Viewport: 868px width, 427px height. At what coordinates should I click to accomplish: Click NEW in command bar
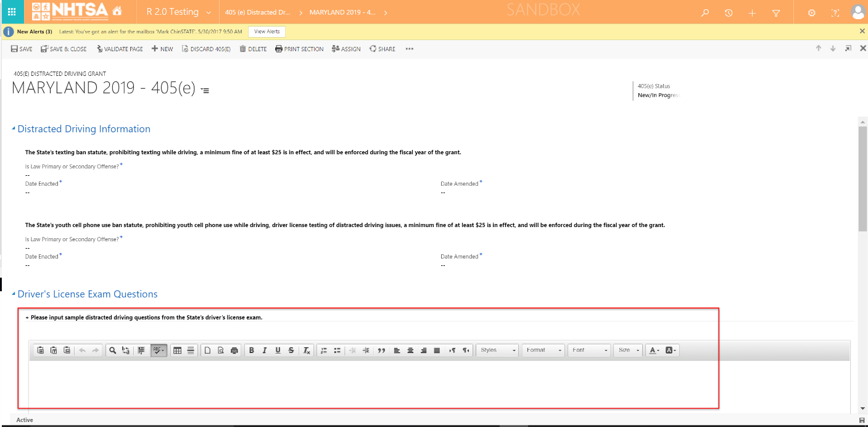click(162, 49)
